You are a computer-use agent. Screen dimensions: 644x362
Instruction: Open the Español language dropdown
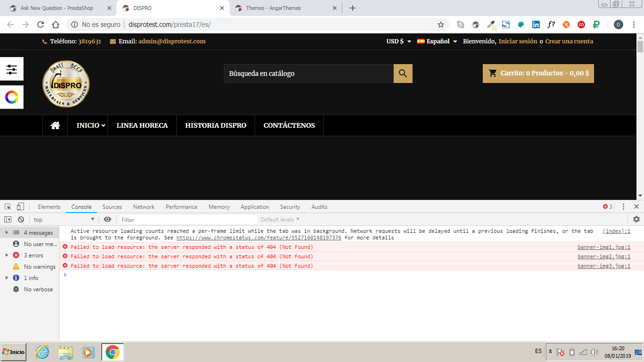click(437, 41)
